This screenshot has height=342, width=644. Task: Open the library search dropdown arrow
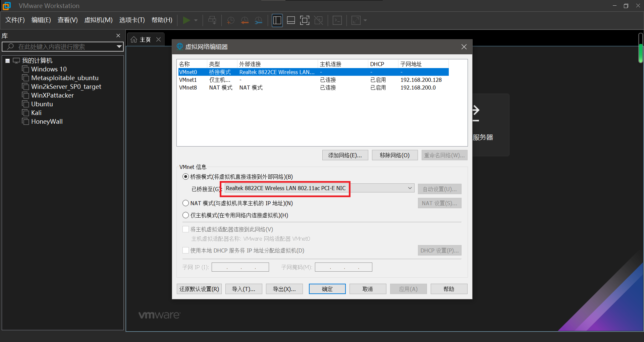click(119, 47)
